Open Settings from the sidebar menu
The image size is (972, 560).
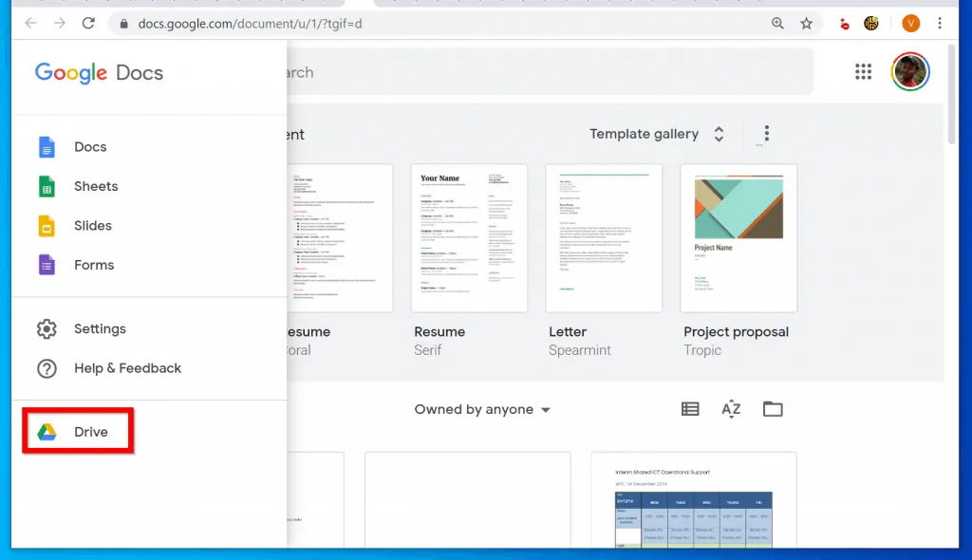[x=100, y=328]
